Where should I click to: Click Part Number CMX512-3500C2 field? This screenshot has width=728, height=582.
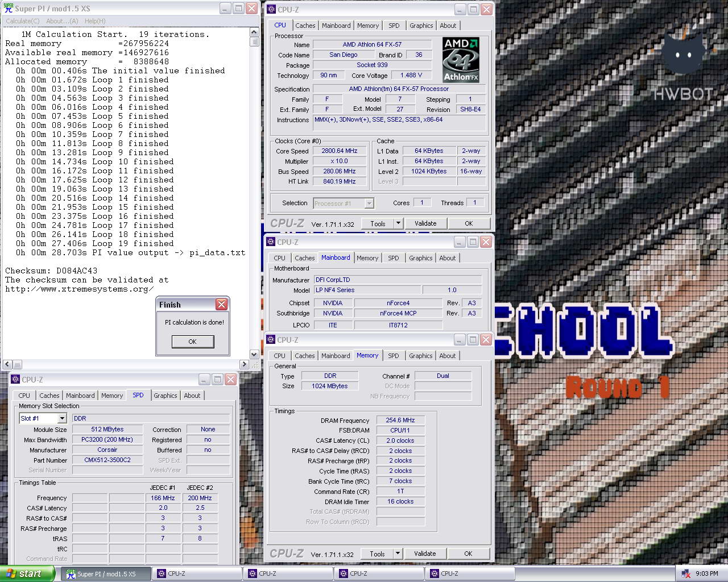tap(107, 460)
